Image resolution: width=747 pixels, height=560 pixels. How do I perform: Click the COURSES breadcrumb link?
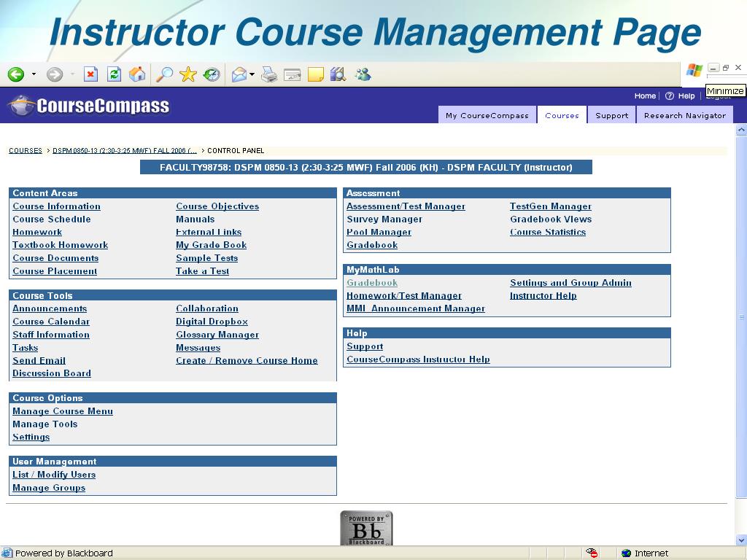(x=26, y=150)
